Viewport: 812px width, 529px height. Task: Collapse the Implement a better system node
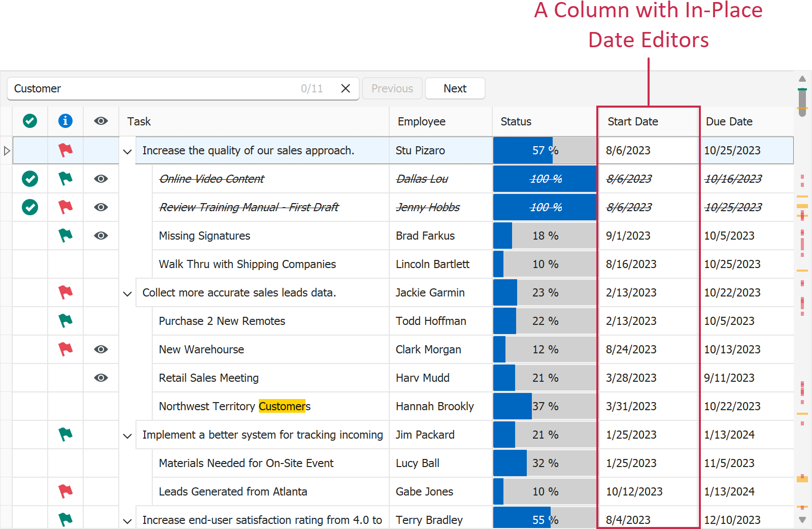127,436
